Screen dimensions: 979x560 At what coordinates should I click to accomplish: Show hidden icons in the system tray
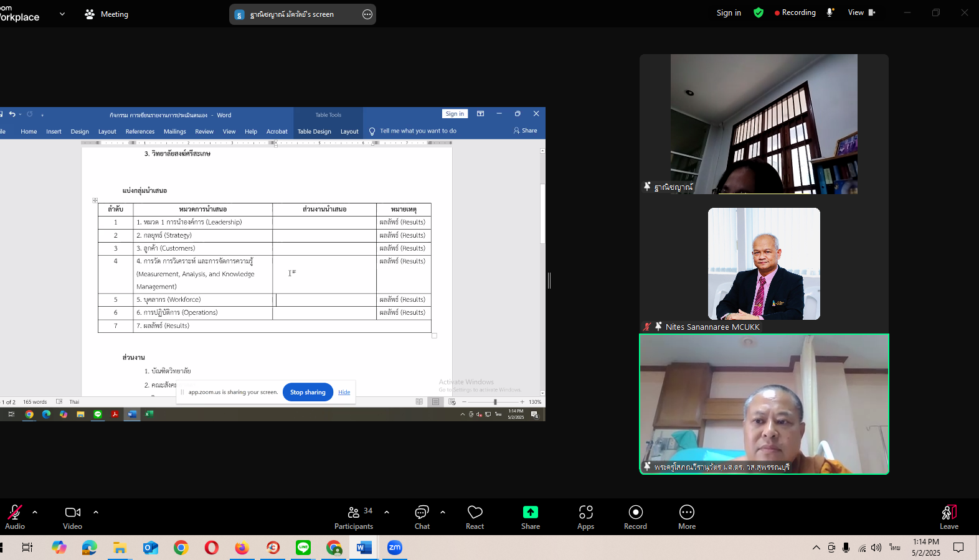816,548
